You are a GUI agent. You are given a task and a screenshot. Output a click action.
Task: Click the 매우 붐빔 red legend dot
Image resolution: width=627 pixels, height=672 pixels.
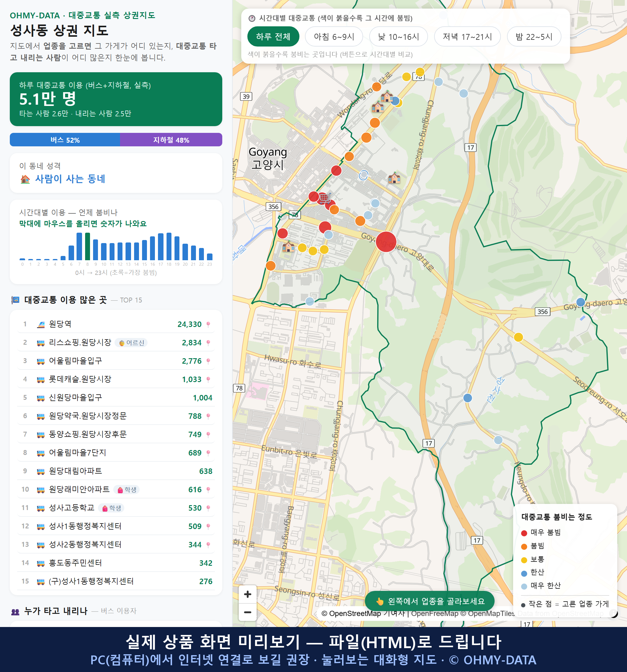pos(524,533)
